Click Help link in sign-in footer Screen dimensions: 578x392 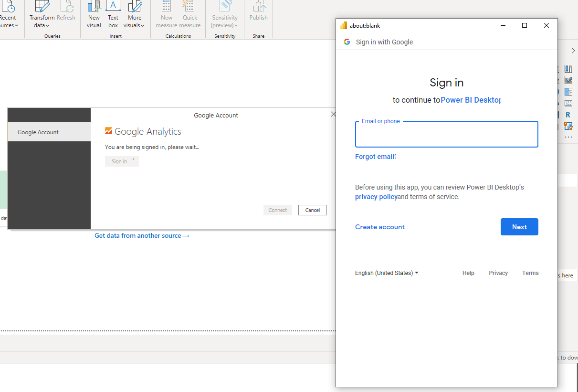[x=468, y=273]
